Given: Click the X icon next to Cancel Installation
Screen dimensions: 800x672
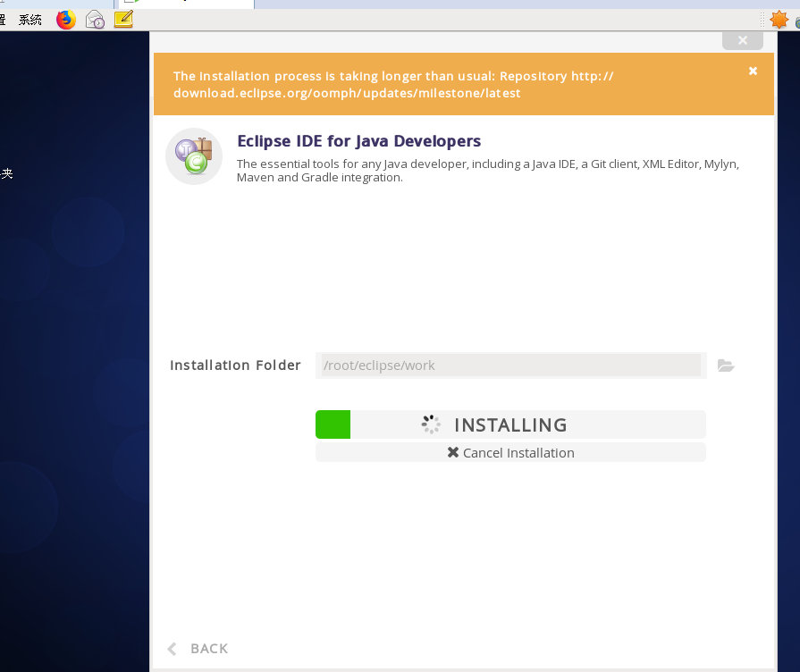Looking at the screenshot, I should click(452, 452).
